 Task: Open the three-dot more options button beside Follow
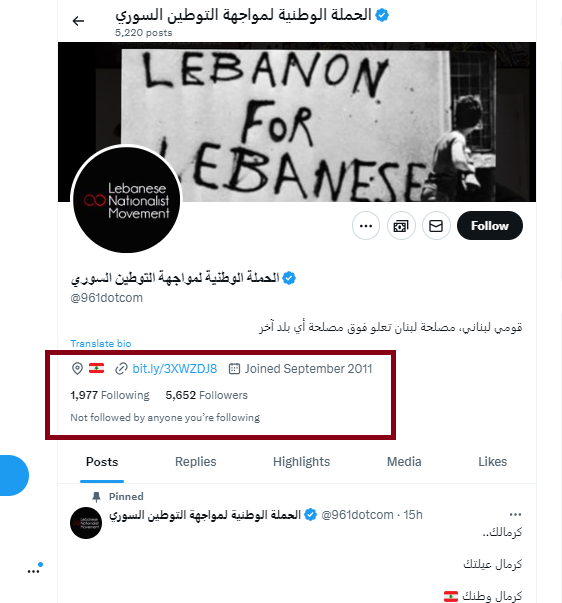(365, 226)
